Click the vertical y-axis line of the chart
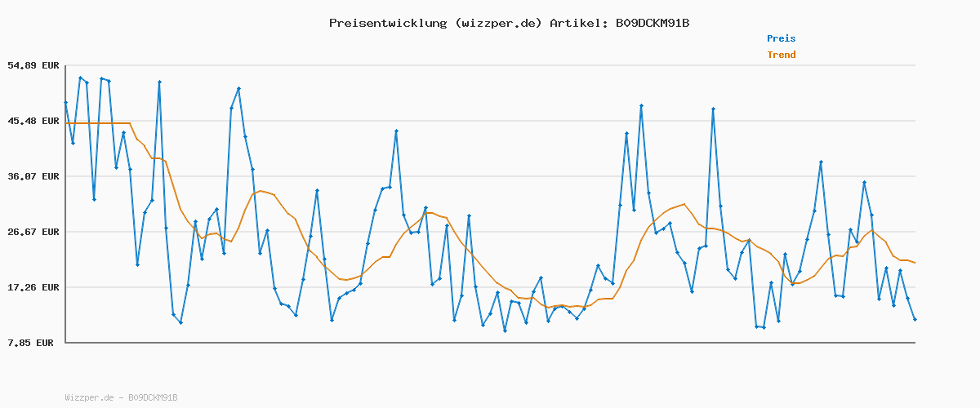Viewport: 980px width, 408px height. point(65,204)
